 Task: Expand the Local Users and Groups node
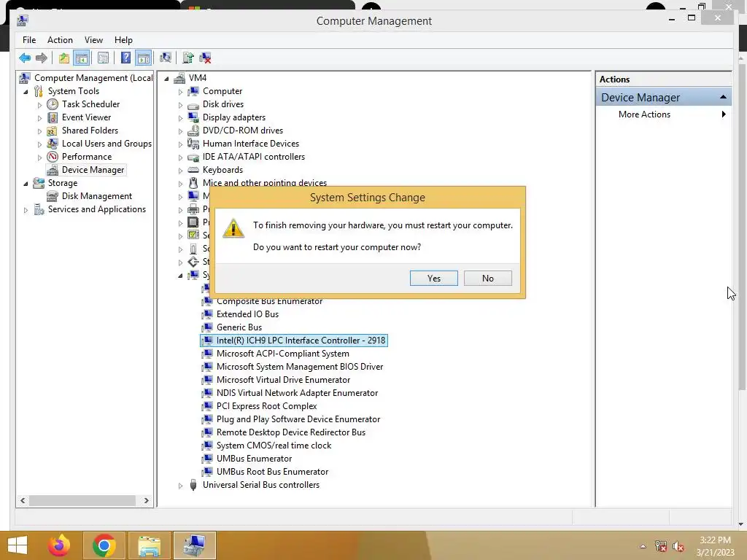(x=39, y=144)
